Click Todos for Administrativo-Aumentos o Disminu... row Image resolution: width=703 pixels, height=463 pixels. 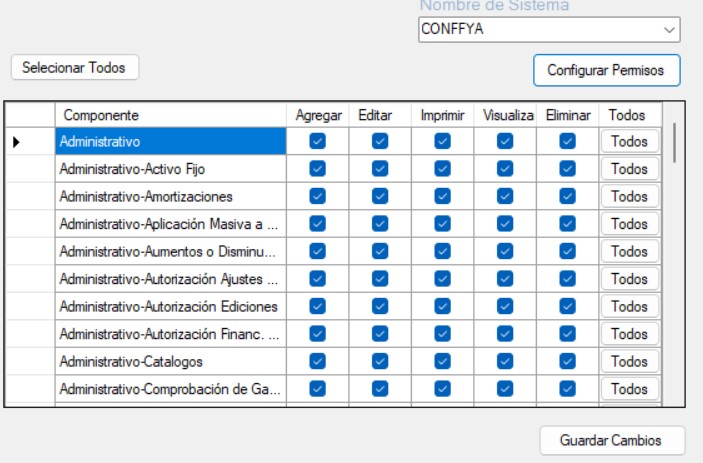tap(630, 251)
